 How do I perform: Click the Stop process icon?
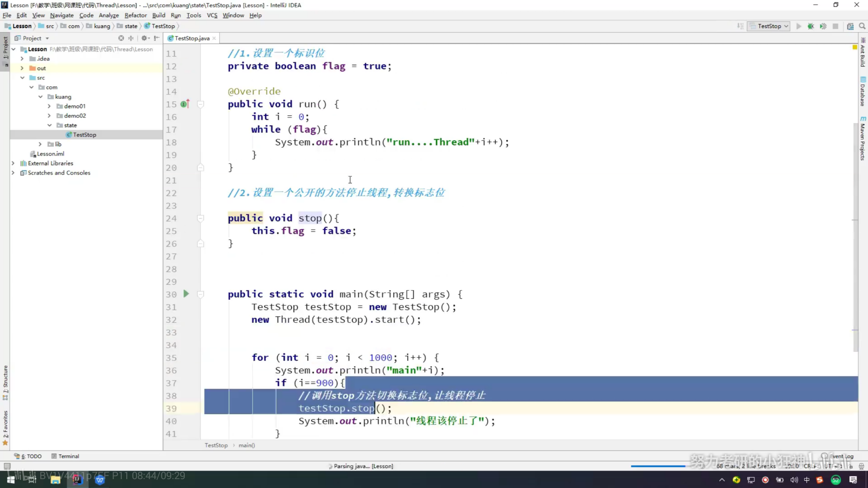tap(835, 26)
